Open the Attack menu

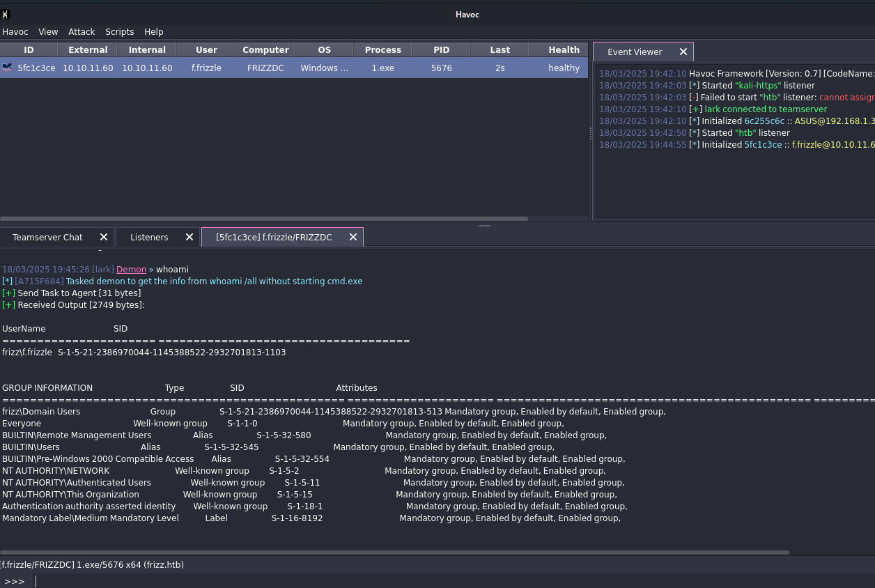click(x=82, y=31)
